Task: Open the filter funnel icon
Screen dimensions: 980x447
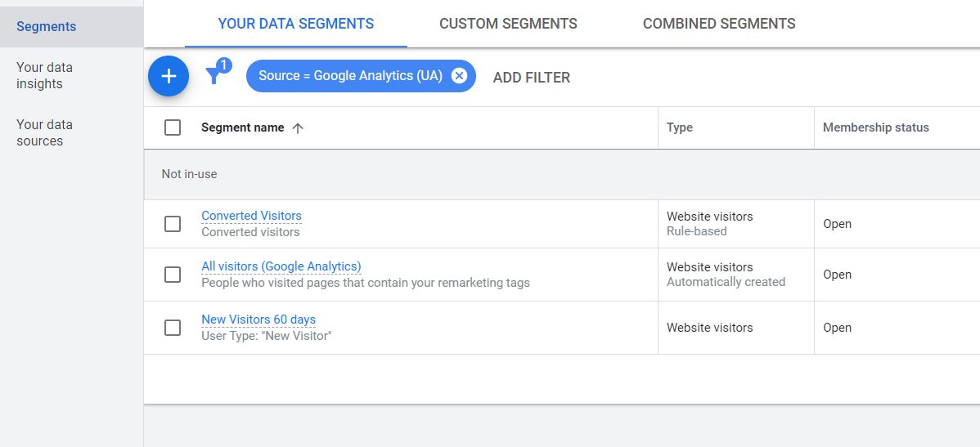Action: click(214, 76)
